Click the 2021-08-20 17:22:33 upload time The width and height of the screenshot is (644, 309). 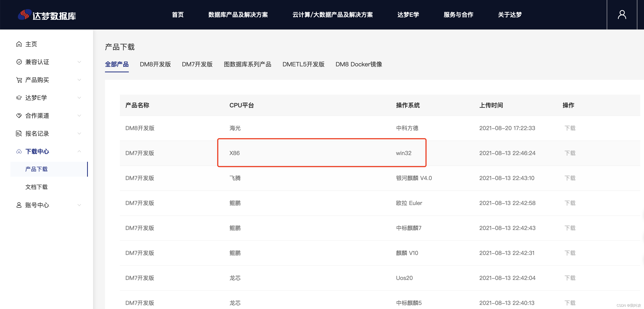coord(507,128)
